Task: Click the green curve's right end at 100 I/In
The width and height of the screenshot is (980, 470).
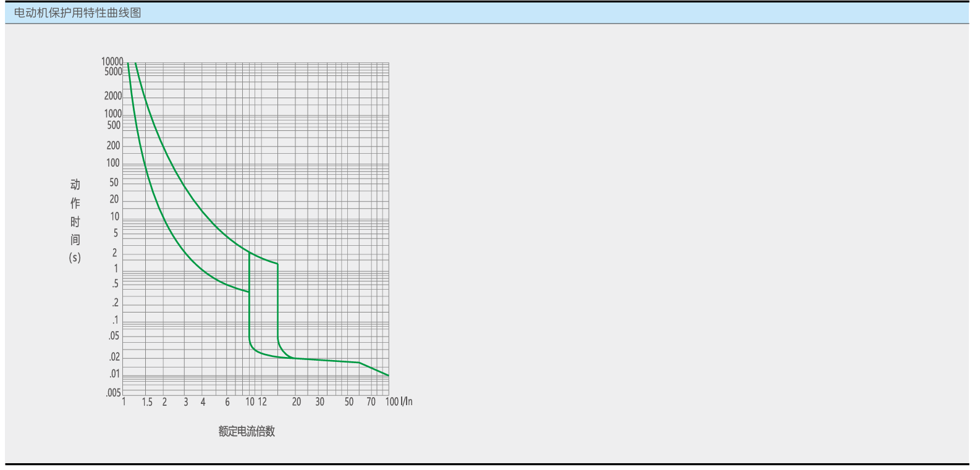Action: click(388, 375)
